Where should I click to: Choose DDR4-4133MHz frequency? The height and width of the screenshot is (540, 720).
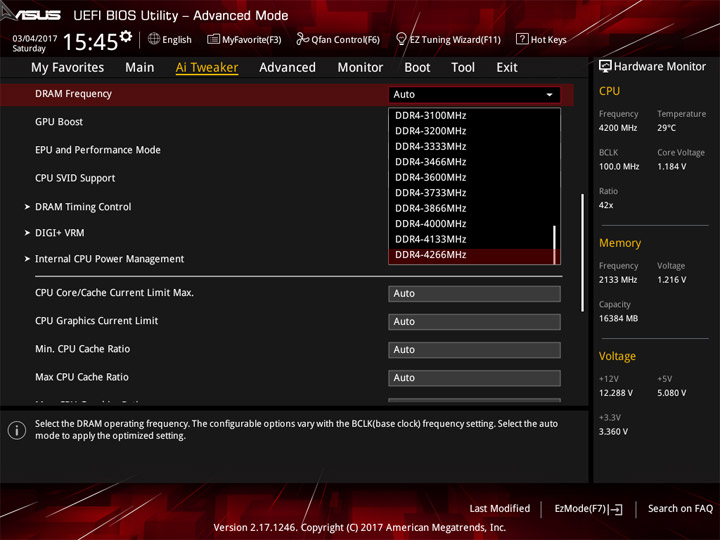tap(471, 239)
